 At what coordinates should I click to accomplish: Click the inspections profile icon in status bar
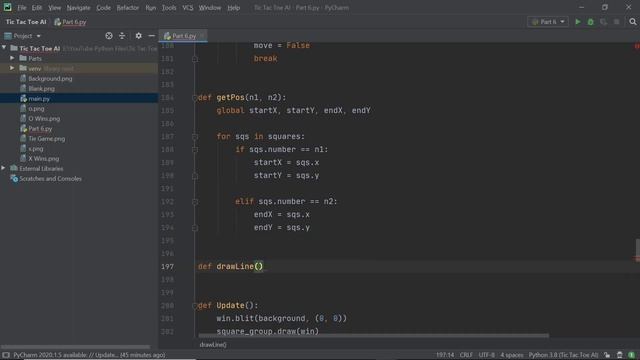point(620,355)
